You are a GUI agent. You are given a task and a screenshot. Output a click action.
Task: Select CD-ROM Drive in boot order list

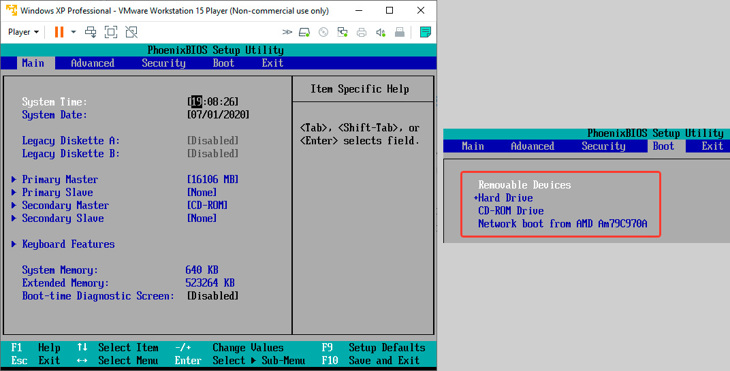tap(511, 211)
